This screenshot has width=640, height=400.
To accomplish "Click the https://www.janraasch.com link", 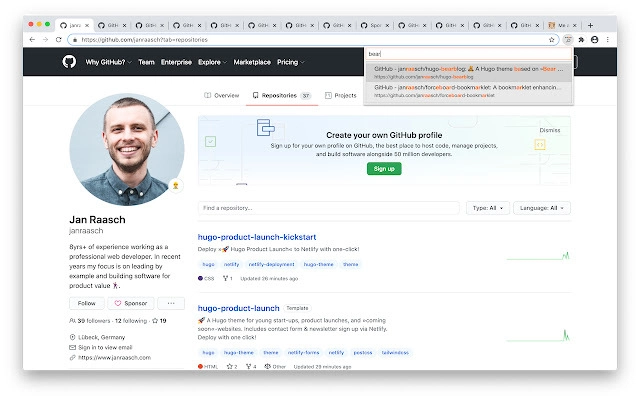I will pyautogui.click(x=114, y=358).
